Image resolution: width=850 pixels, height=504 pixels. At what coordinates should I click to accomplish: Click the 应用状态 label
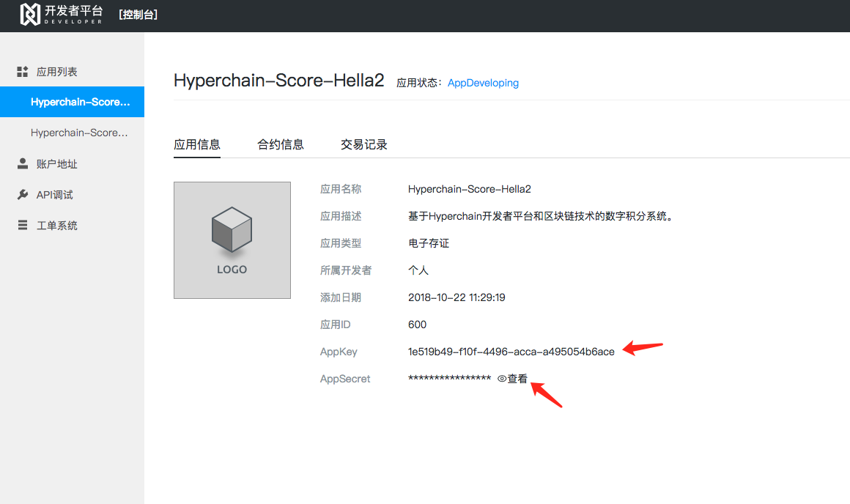pyautogui.click(x=418, y=83)
